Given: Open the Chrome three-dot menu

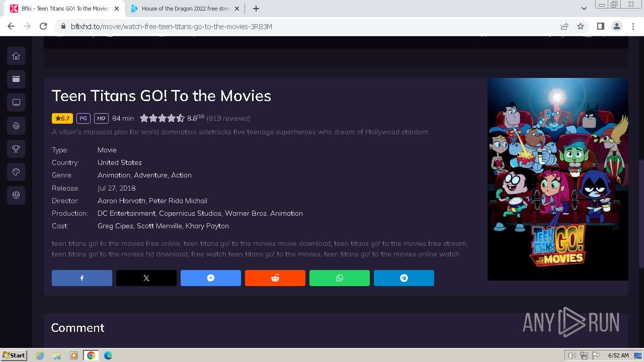Looking at the screenshot, I should [x=633, y=26].
